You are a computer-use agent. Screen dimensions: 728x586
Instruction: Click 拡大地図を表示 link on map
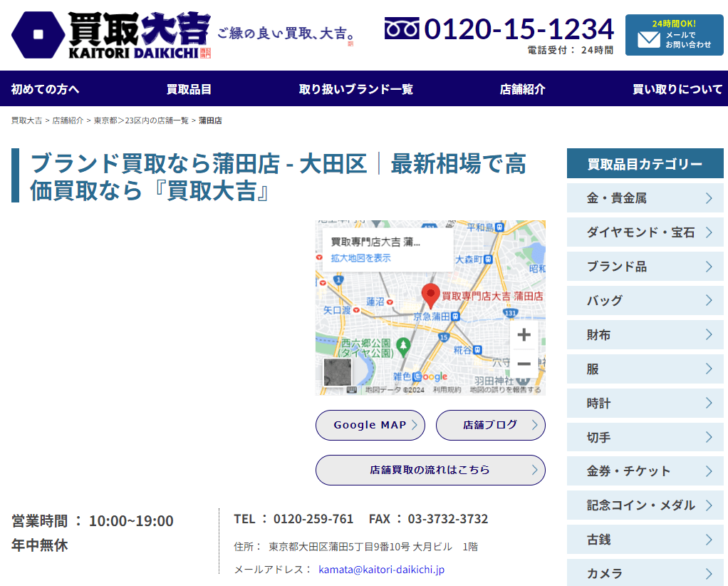click(x=360, y=258)
